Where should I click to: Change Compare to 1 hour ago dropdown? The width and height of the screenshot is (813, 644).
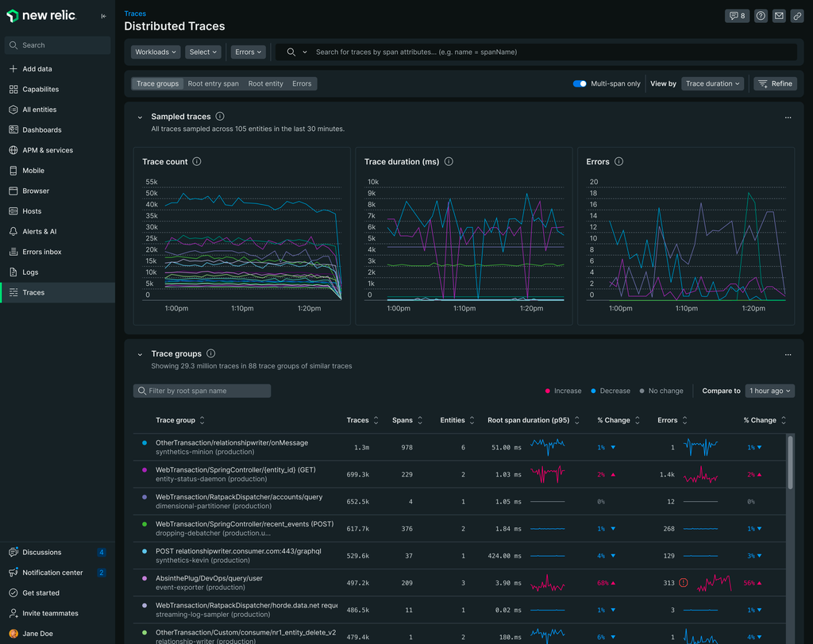pyautogui.click(x=770, y=391)
